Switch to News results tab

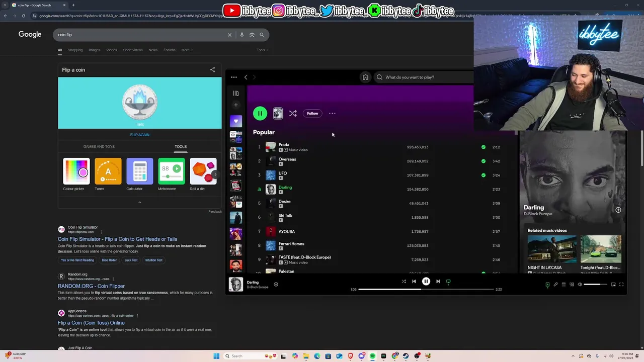pyautogui.click(x=153, y=50)
